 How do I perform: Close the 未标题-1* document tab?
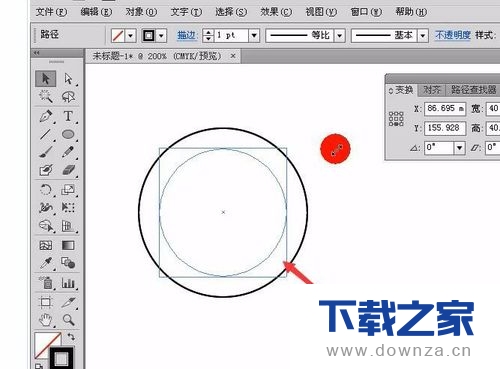click(233, 56)
